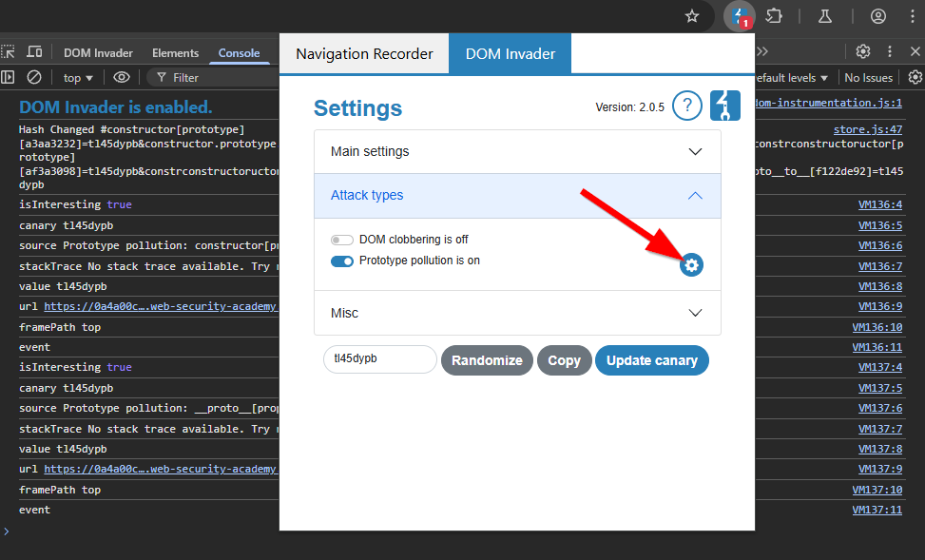Viewport: 925px width, 560px height.
Task: Open DevTools customize three-dot menu
Action: click(x=890, y=52)
